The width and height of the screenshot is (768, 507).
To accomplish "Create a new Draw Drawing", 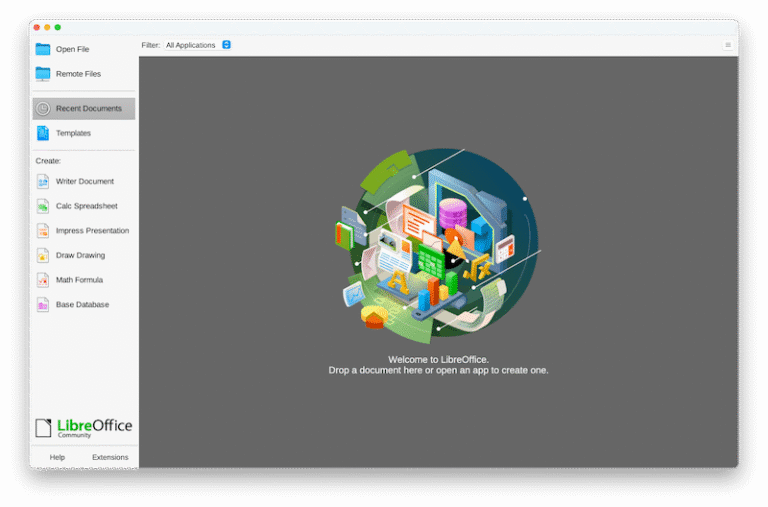I will tap(80, 255).
